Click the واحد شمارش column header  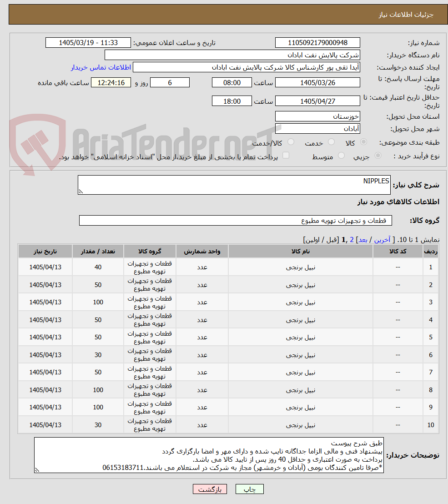pos(202,252)
